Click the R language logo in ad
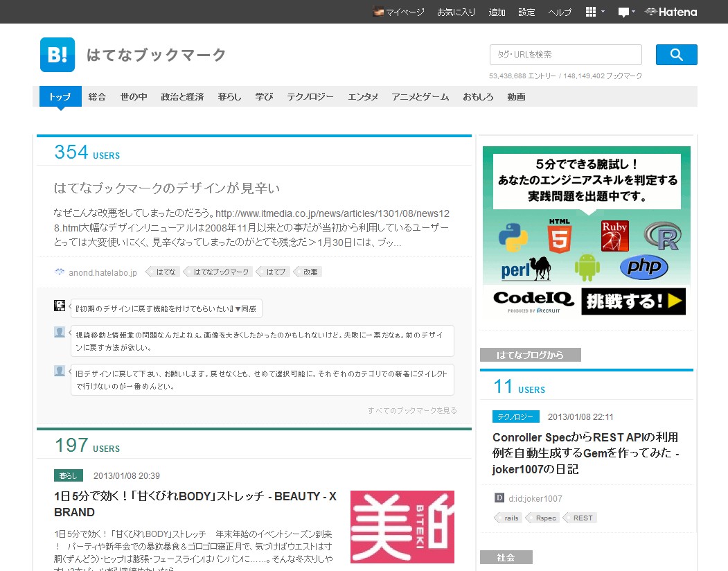The width and height of the screenshot is (728, 571). (x=663, y=236)
